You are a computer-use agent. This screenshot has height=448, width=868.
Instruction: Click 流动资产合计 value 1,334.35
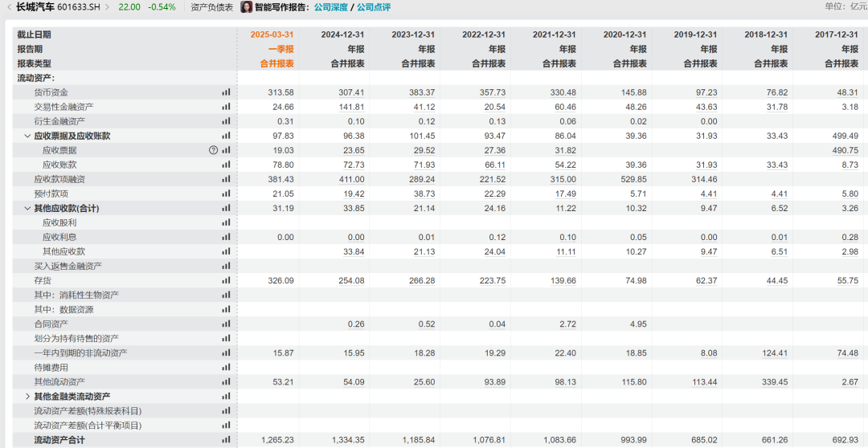point(348,440)
